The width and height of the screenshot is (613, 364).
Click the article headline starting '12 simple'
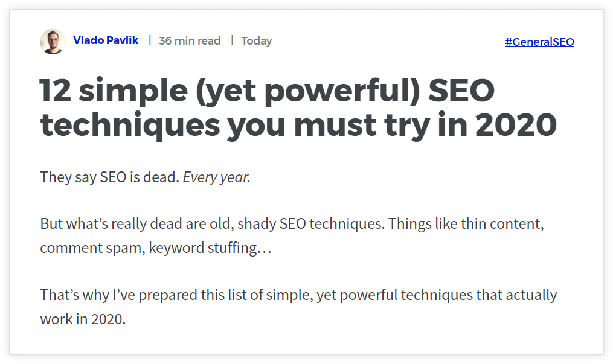[x=298, y=108]
